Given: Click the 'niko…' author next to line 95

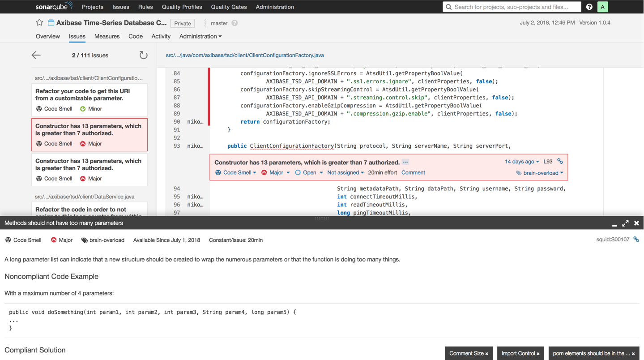Looking at the screenshot, I should [x=195, y=197].
